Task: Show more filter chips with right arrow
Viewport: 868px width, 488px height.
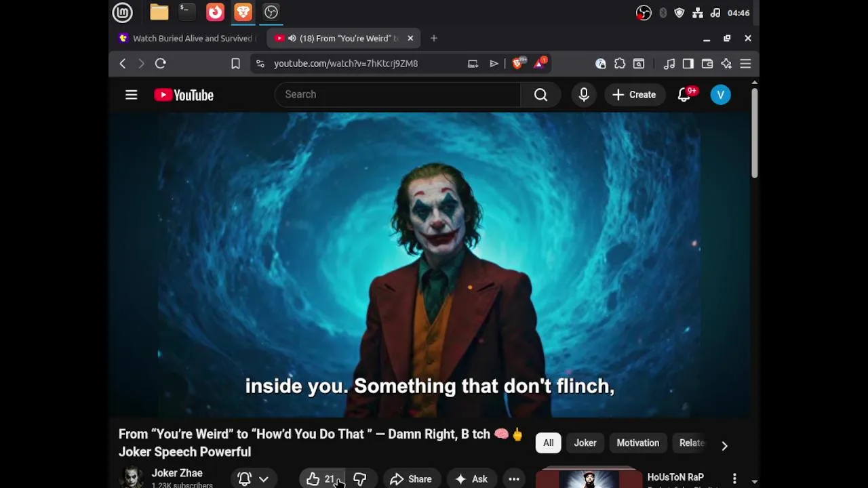Action: (724, 445)
